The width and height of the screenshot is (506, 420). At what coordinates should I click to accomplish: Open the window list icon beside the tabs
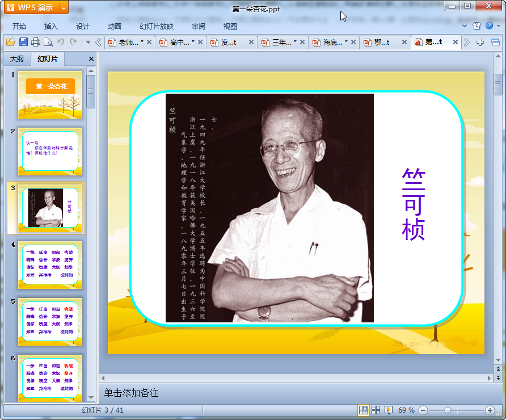[495, 43]
